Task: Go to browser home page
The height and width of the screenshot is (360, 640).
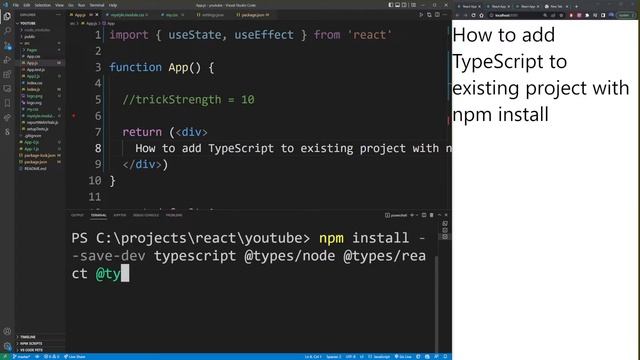Action: [482, 15]
